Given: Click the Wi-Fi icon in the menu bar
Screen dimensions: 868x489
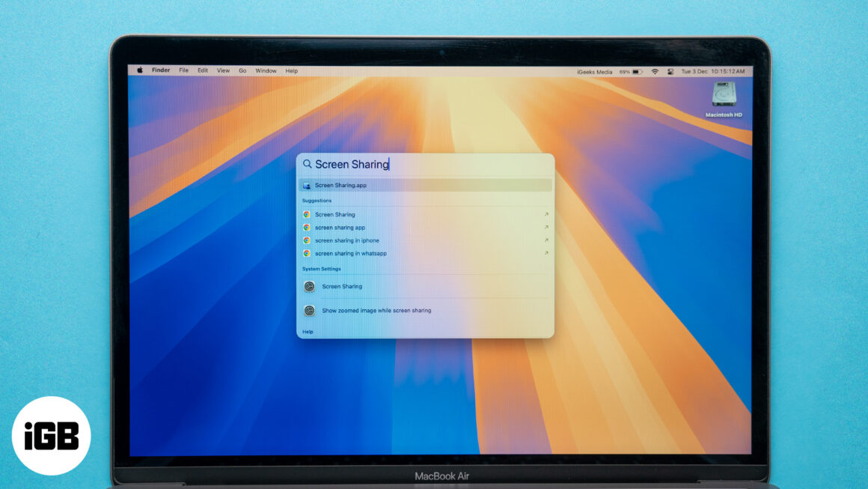Looking at the screenshot, I should pos(655,70).
